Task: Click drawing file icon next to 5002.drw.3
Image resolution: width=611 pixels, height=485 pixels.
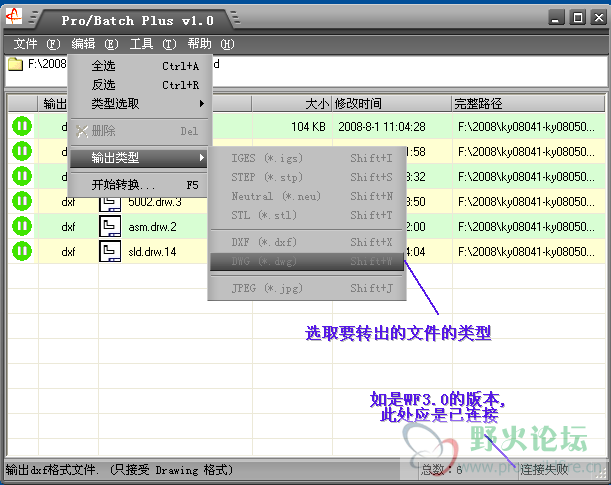Action: click(x=110, y=204)
